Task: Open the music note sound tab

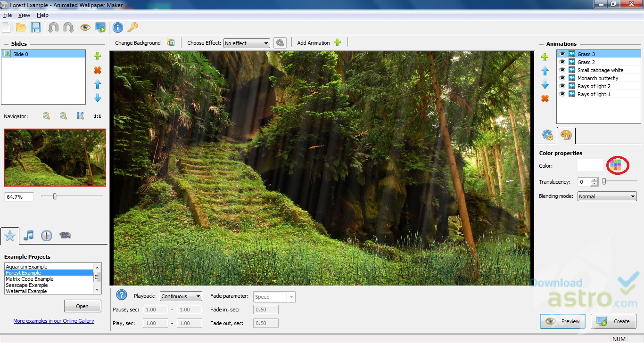Action: tap(29, 235)
